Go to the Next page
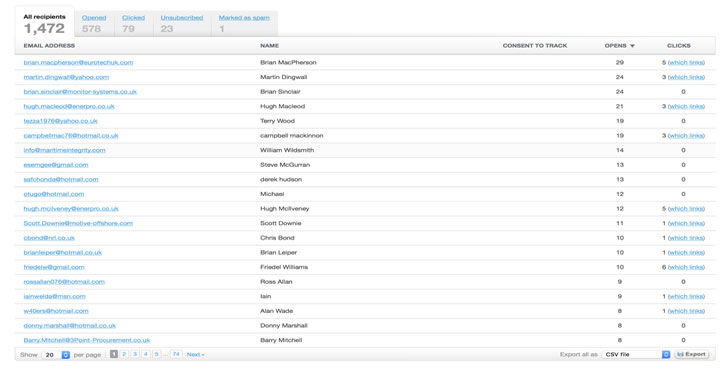Screen dimensions: 725x370 [196, 355]
